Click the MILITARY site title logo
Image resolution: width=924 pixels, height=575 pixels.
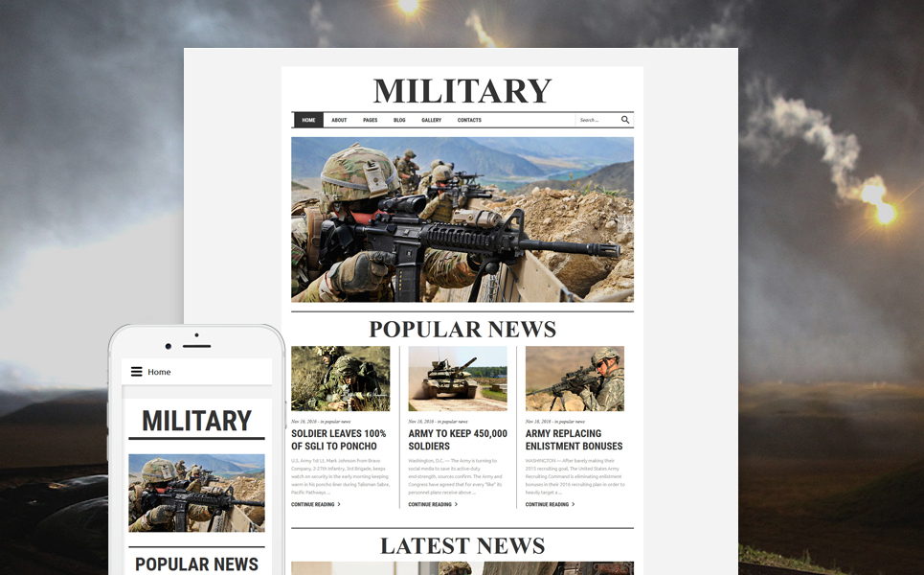tap(462, 90)
